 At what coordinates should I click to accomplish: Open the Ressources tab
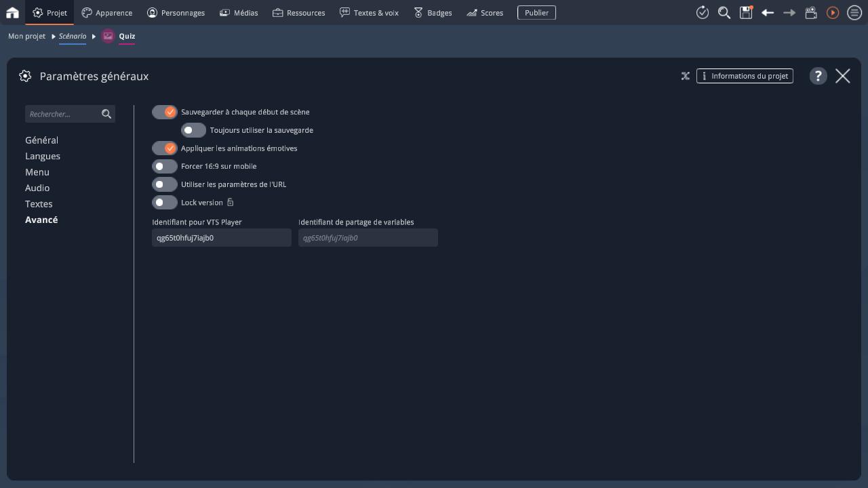pos(298,12)
